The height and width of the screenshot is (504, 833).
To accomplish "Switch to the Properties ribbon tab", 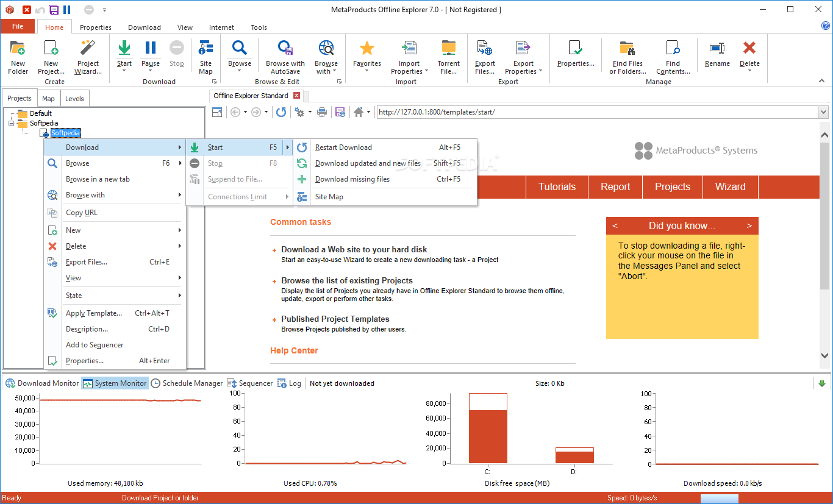I will click(95, 27).
